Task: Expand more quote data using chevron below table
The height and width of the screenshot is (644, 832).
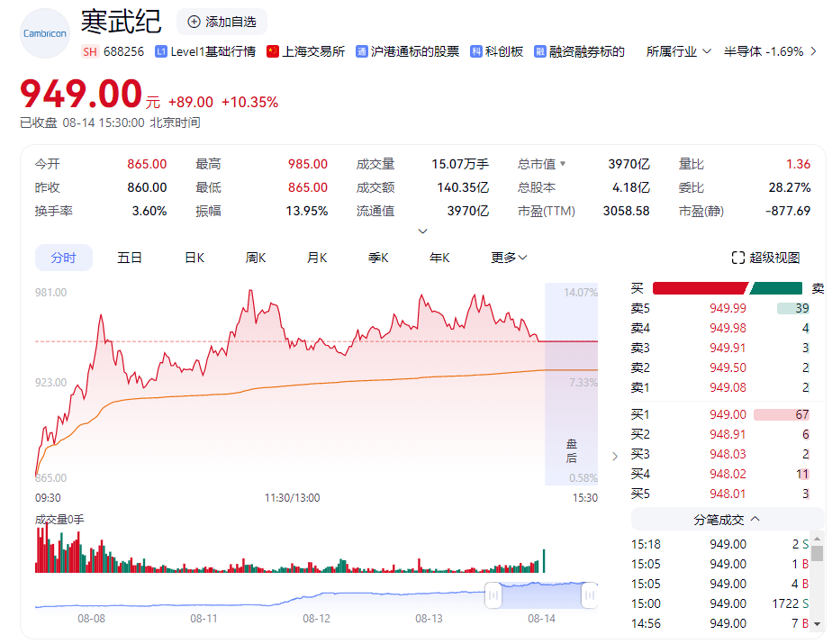Action: click(423, 231)
